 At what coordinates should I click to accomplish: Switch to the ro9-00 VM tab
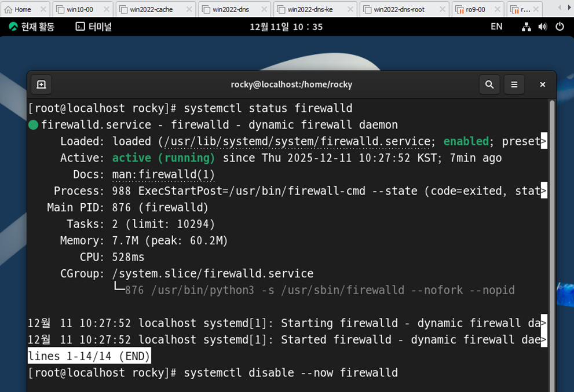coord(475,9)
